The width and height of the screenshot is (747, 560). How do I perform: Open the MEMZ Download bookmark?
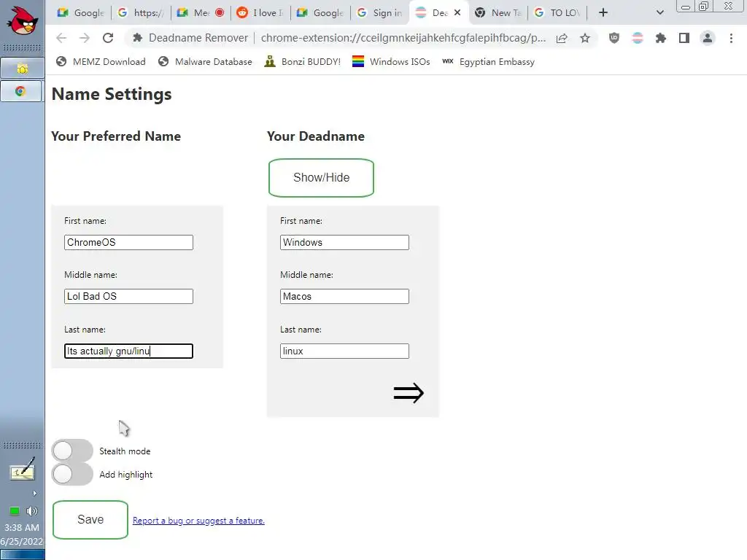pyautogui.click(x=101, y=62)
